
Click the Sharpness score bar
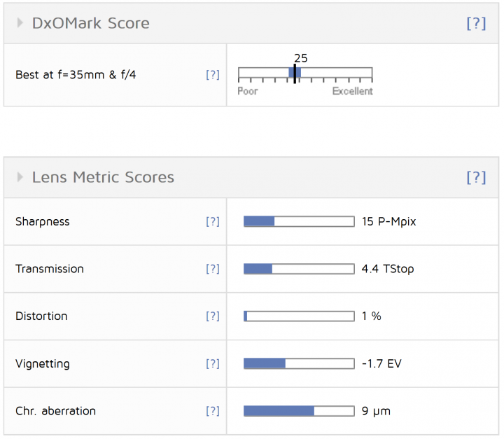[298, 221]
